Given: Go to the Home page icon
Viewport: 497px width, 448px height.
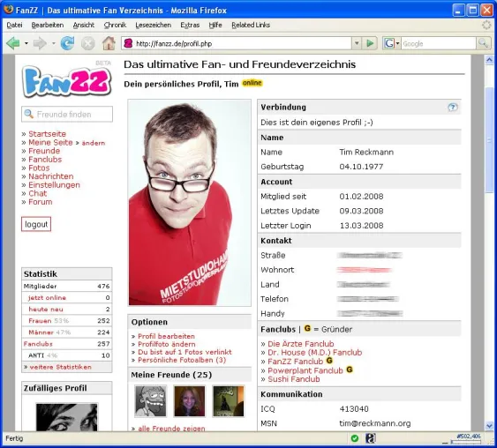Looking at the screenshot, I should [109, 43].
